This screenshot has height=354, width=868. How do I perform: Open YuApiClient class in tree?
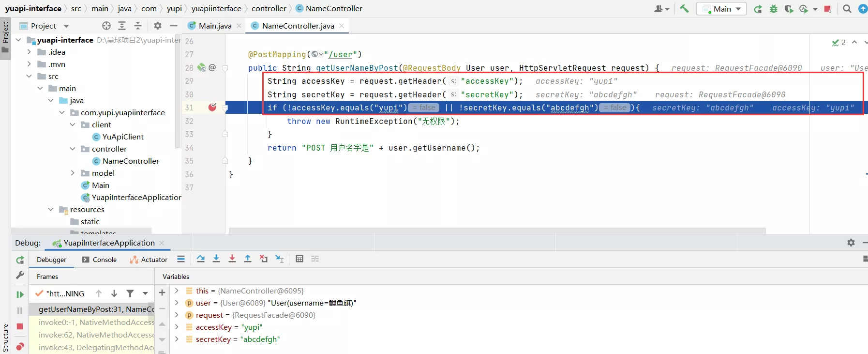[x=123, y=137]
